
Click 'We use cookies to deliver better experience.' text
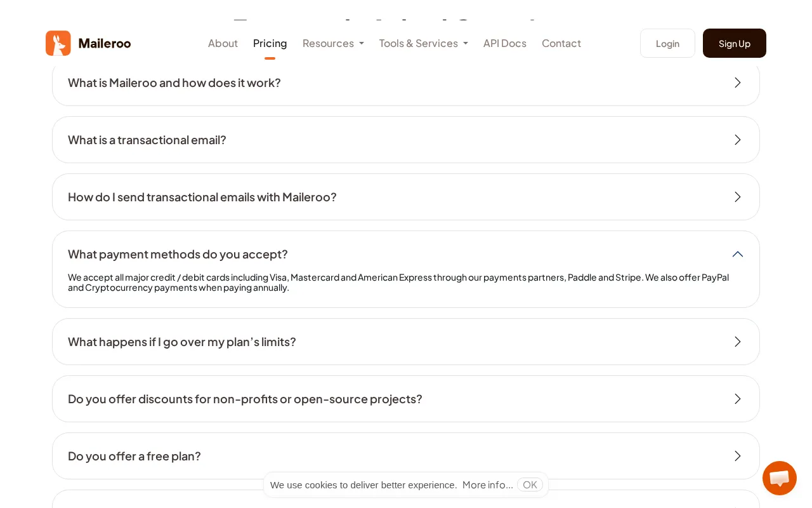[363, 485]
